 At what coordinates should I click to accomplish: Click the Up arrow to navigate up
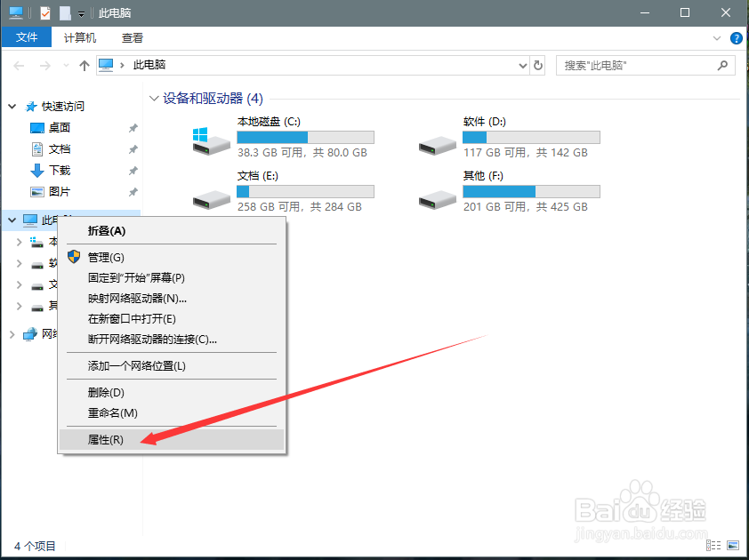pos(84,64)
